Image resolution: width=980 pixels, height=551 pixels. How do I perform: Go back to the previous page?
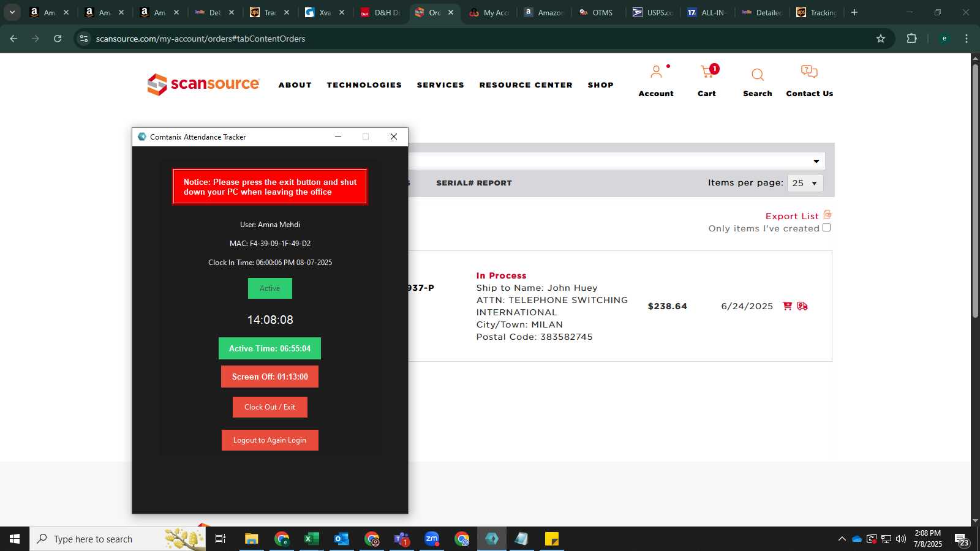click(x=13, y=39)
